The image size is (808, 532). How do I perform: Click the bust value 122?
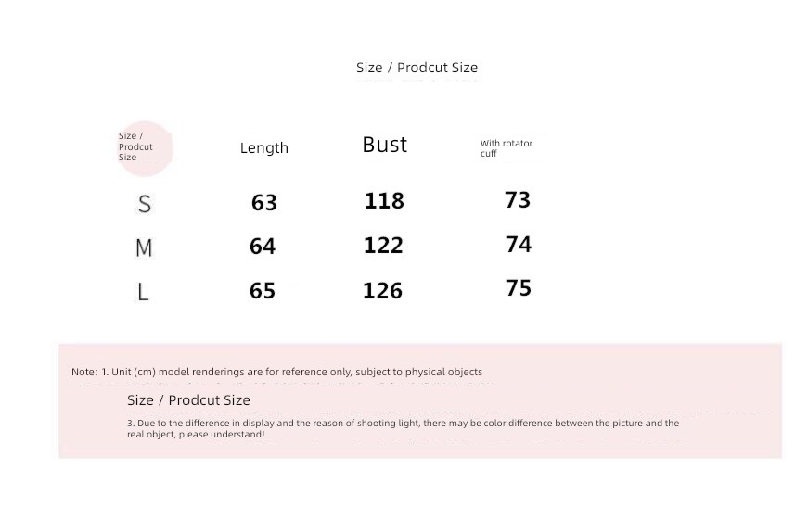383,245
